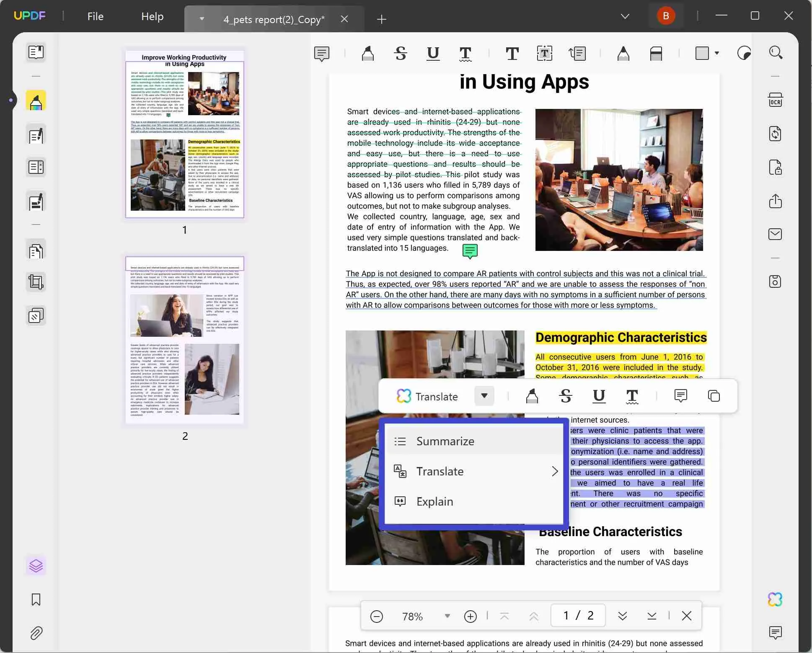Viewport: 812px width, 653px height.
Task: Toggle underline in translate toolbar
Action: 599,397
